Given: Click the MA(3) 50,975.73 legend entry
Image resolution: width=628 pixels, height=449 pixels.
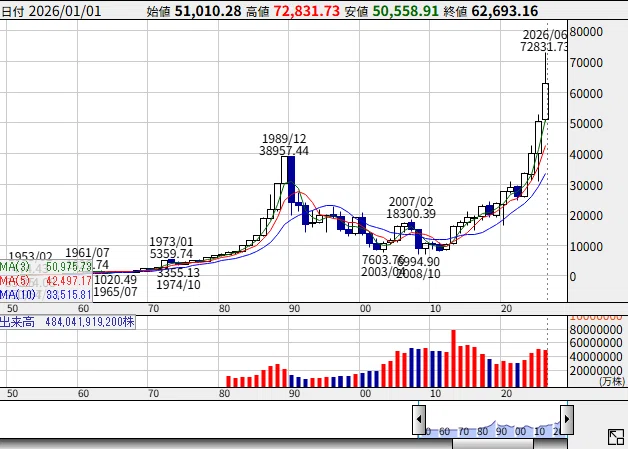Looking at the screenshot, I should point(46,267).
